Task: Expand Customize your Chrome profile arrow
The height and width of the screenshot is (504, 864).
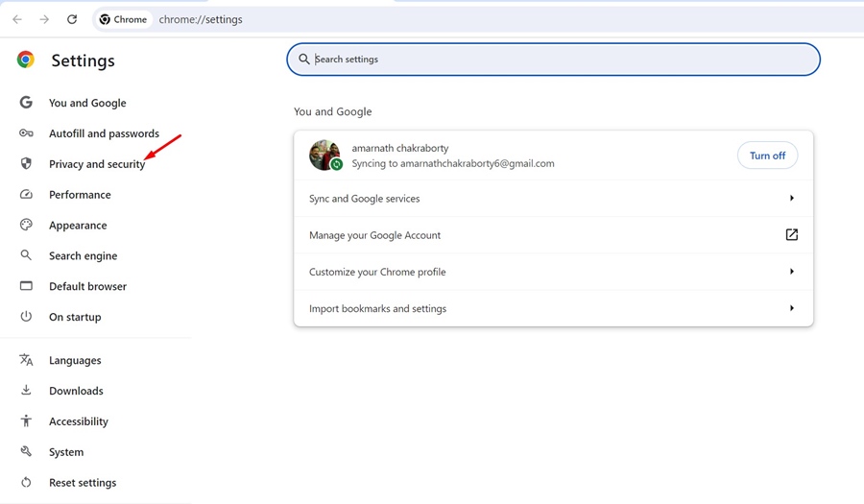Action: coord(792,271)
